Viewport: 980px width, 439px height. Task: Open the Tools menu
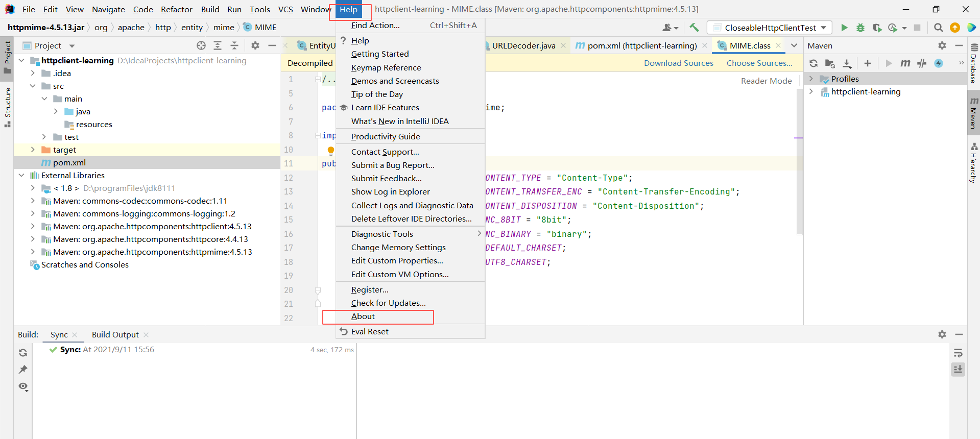[x=259, y=9]
